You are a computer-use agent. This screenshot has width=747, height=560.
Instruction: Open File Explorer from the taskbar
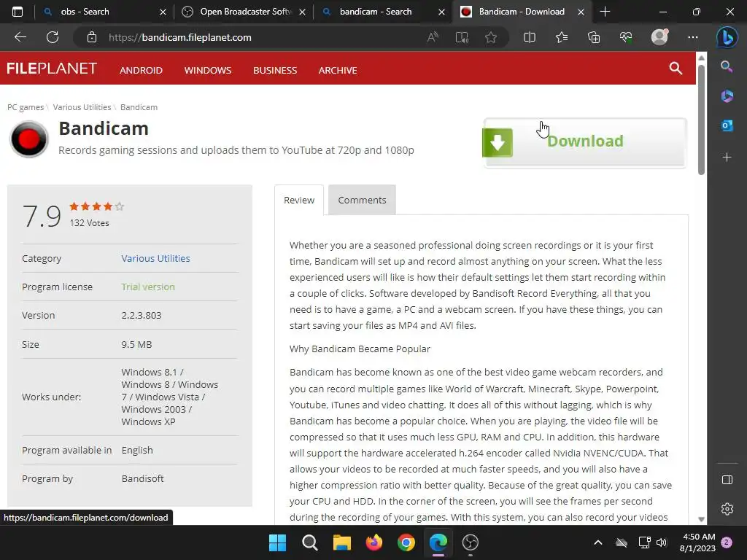(x=342, y=542)
